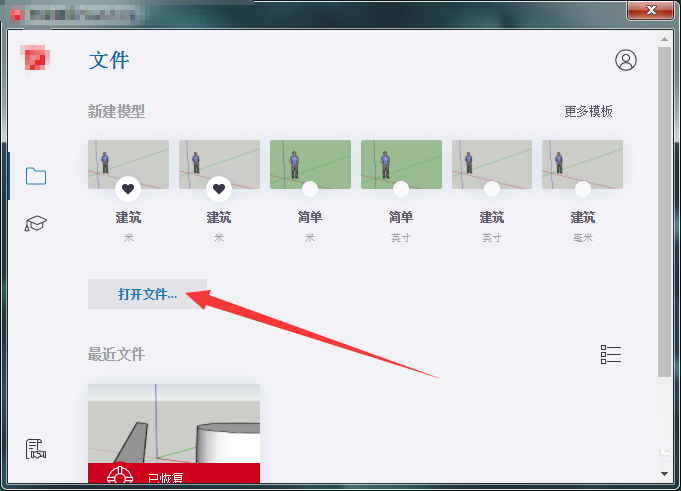
Task: Favorite the 简单 英寸 template
Action: coord(401,189)
